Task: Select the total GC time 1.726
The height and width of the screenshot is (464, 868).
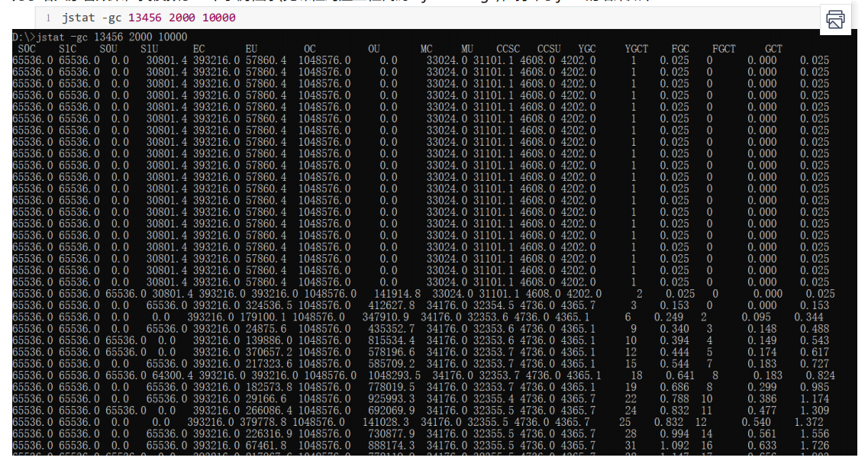Action: click(815, 445)
